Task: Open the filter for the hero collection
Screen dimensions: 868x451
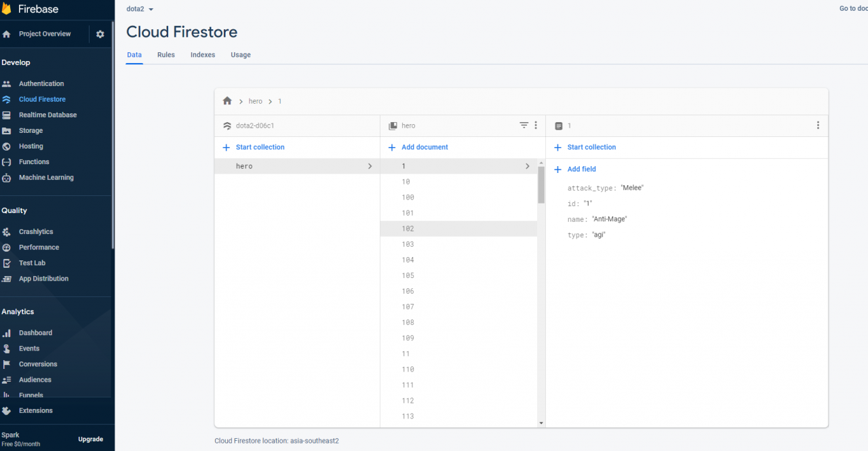Action: [524, 125]
